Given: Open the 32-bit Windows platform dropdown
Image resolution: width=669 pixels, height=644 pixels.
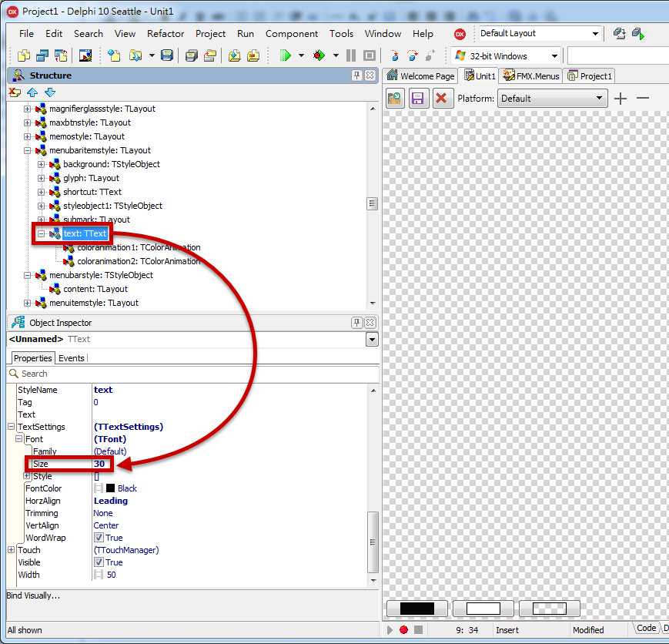Looking at the screenshot, I should pos(554,56).
